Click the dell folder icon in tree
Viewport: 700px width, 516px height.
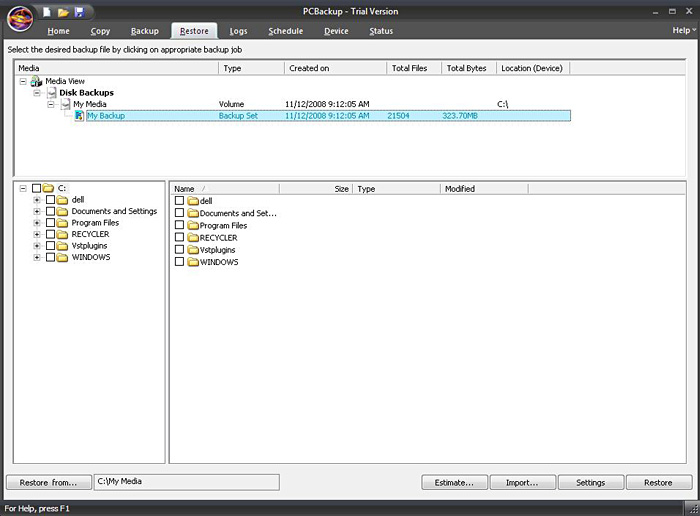62,200
